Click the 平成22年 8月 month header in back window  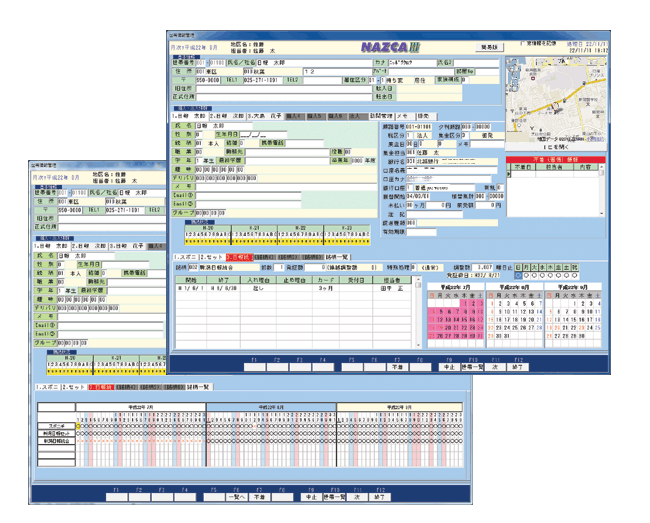(271, 407)
